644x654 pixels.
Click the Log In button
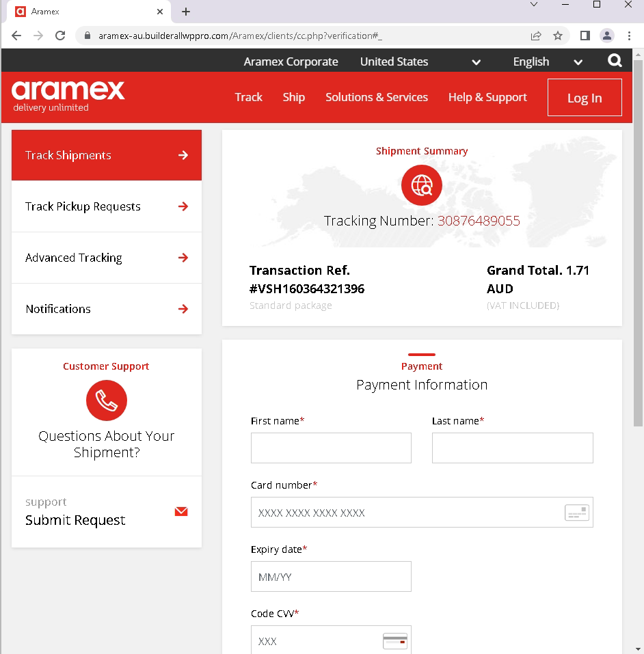point(584,97)
